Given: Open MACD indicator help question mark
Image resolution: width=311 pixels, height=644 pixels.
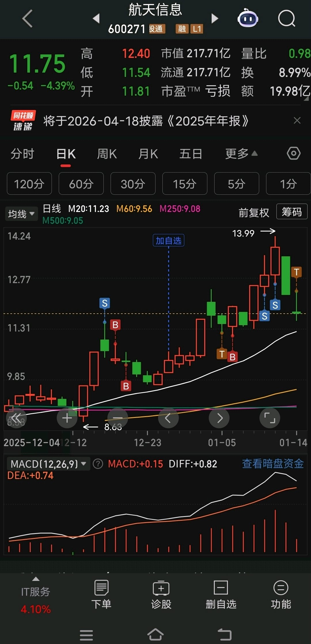Looking at the screenshot, I should pos(98,464).
